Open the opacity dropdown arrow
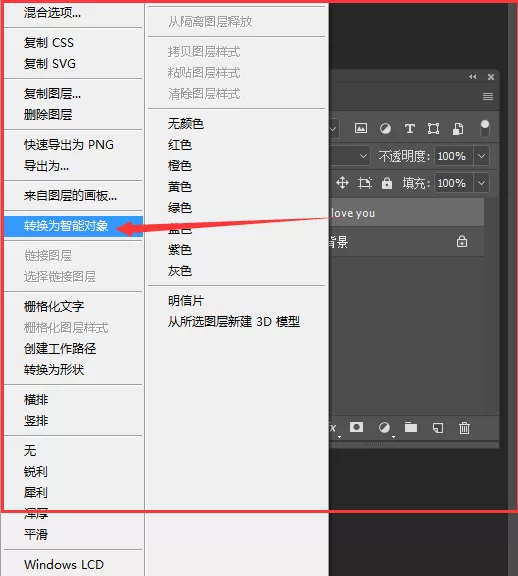518x576 pixels. pos(481,156)
